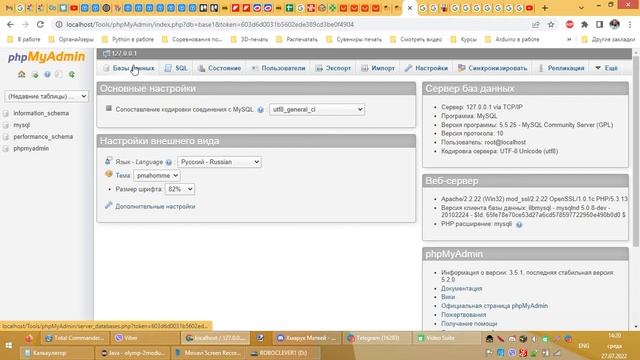This screenshot has height=360, width=640.
Task: Open the pmahomme theme dropdown
Action: pyautogui.click(x=157, y=176)
